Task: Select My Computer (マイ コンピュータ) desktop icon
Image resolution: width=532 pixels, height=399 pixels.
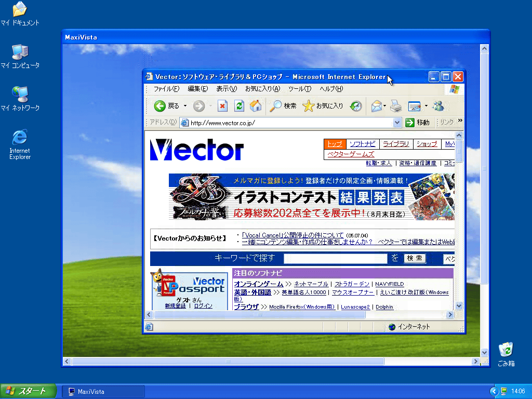Action: coord(20,57)
